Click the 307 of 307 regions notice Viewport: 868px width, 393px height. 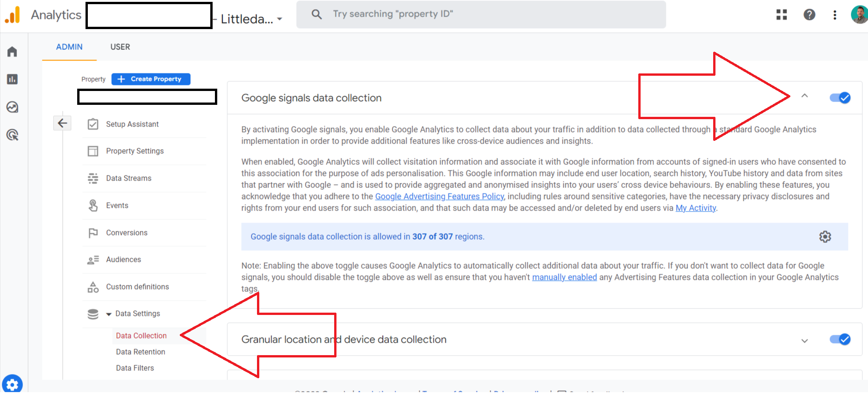[x=544, y=237]
